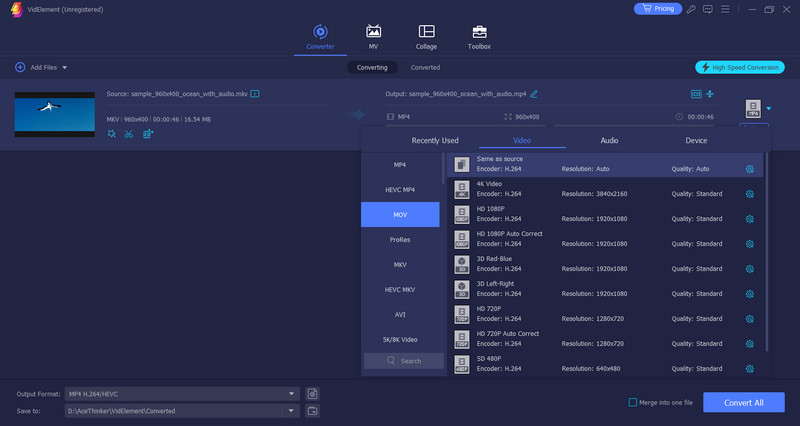Open settings gear for SD 480P
This screenshot has height=426, width=800.
tap(749, 369)
